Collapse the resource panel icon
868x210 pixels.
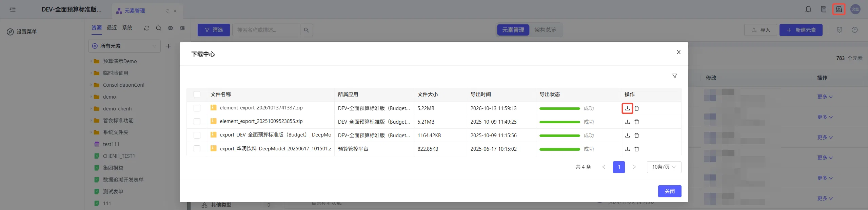click(182, 28)
